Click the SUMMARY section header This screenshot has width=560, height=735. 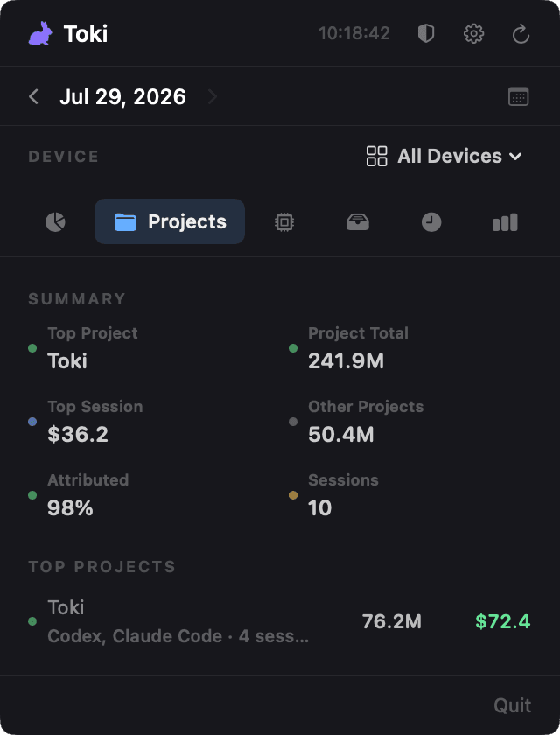tap(77, 299)
